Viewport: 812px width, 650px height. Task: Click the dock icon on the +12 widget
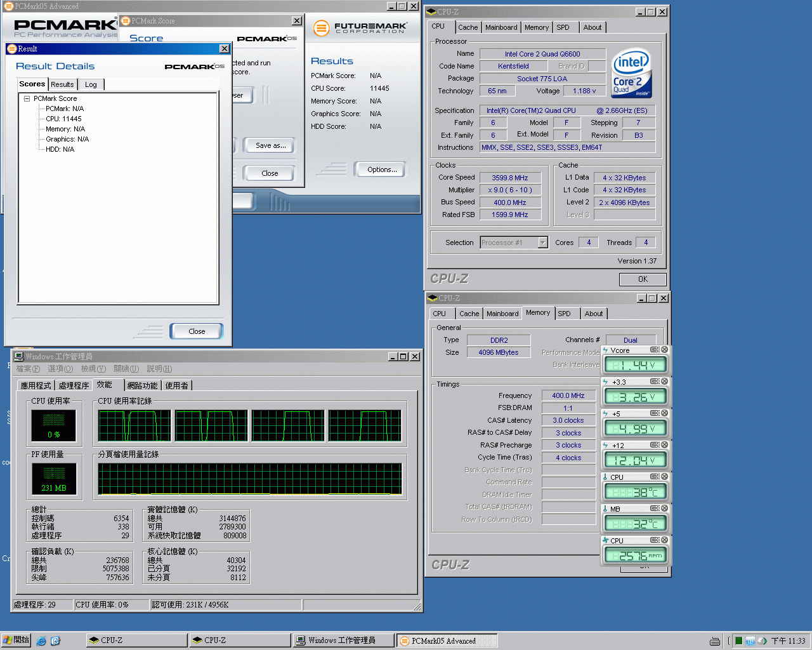point(655,445)
